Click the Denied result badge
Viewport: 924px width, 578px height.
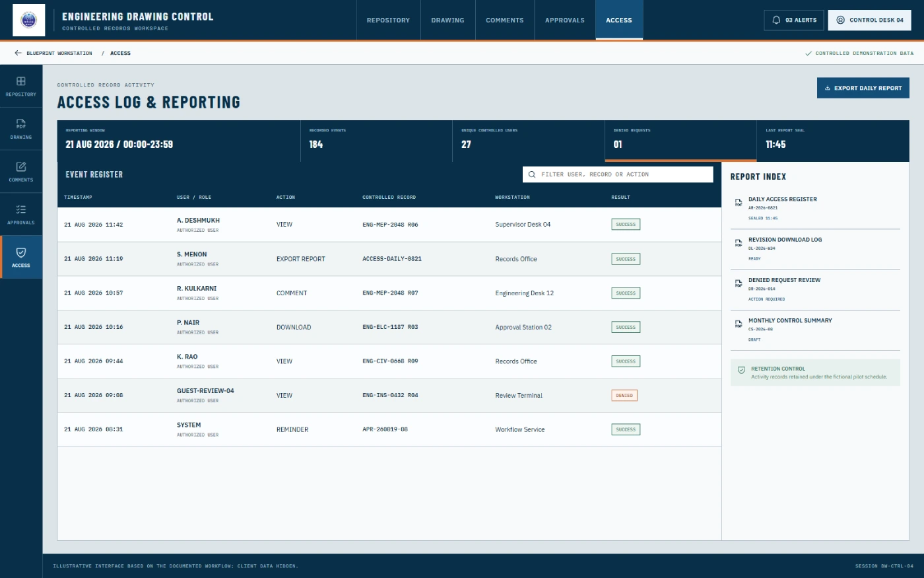pyautogui.click(x=624, y=396)
